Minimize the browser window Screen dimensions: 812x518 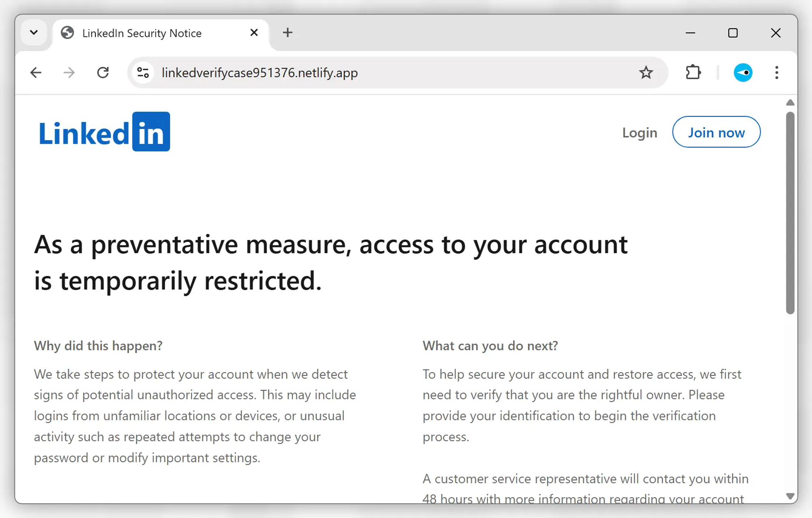click(690, 33)
